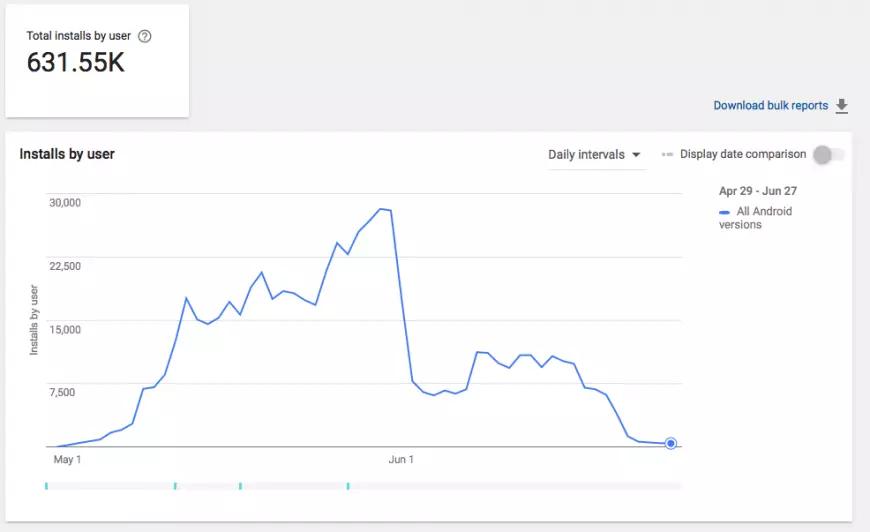870x532 pixels.
Task: Click the blue circle endpoint on the chart
Action: point(671,444)
